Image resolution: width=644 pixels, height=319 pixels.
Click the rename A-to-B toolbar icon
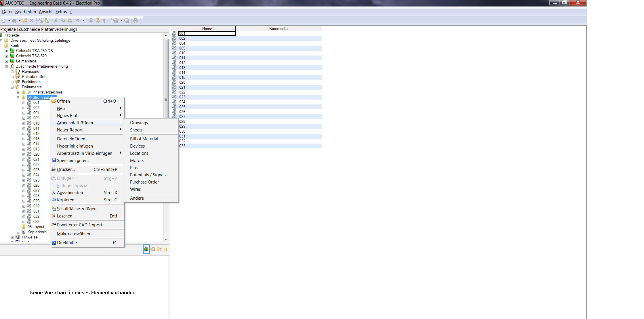41,21
